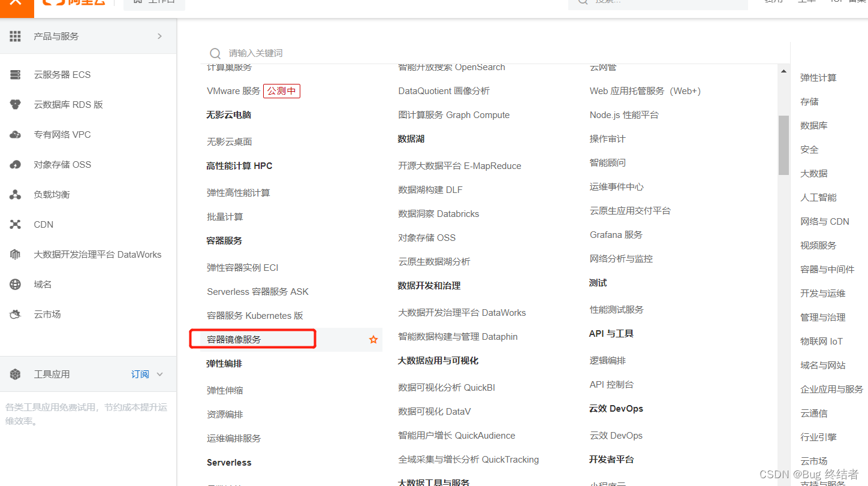Screen dimensions: 868x486
Task: Open 操作审计
Action: [x=607, y=139]
